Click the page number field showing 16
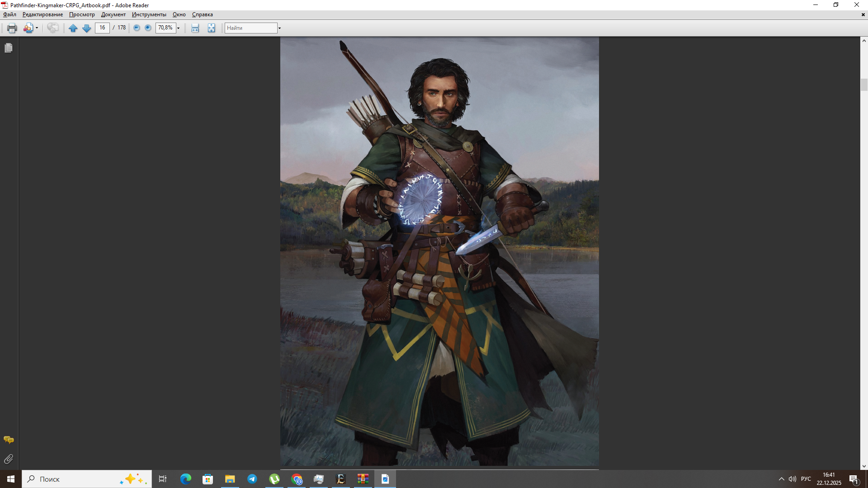868x488 pixels. 102,28
